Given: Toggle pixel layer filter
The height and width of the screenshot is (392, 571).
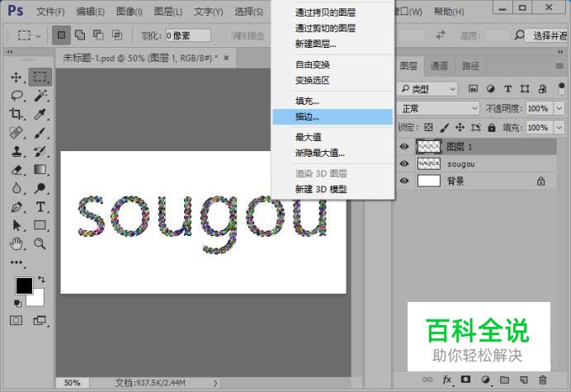Looking at the screenshot, I should coord(473,88).
